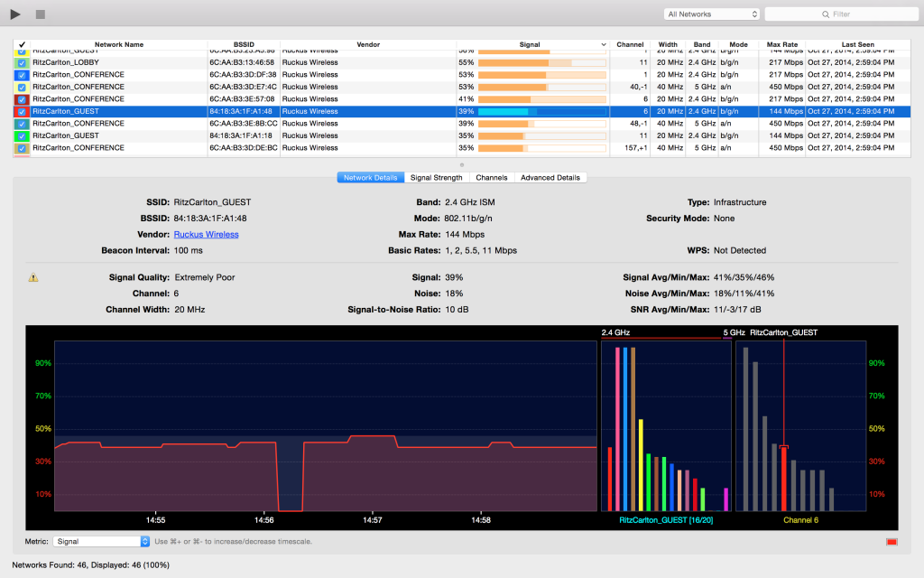Open the All Networks filter dropdown
The image size is (924, 578).
coord(712,14)
